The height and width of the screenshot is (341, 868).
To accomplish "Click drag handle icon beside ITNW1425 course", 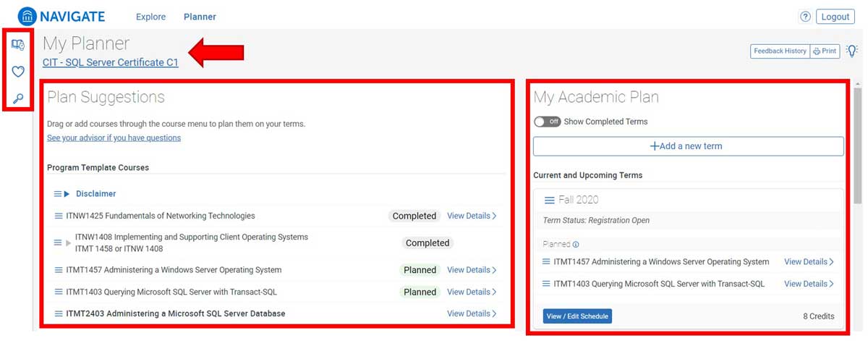I will pos(59,216).
